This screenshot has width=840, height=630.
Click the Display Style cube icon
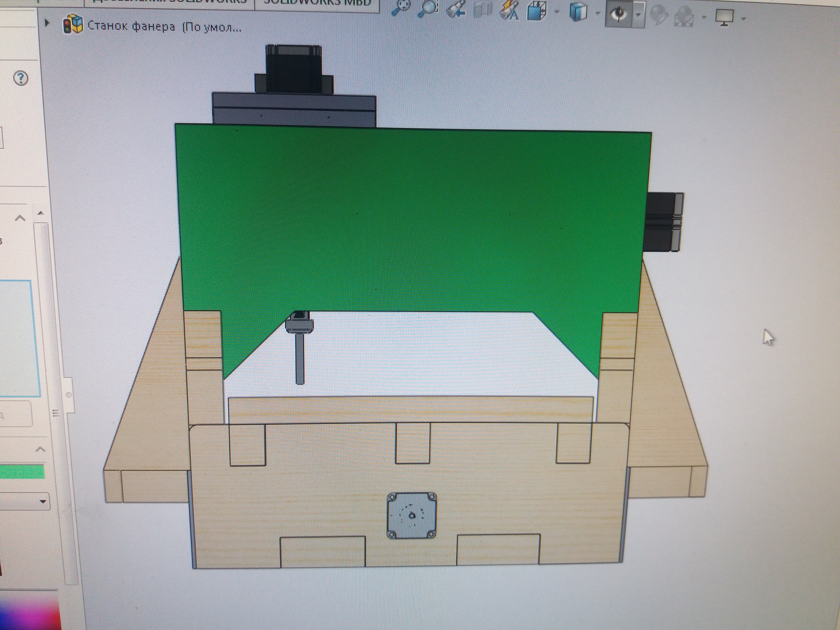(x=578, y=12)
